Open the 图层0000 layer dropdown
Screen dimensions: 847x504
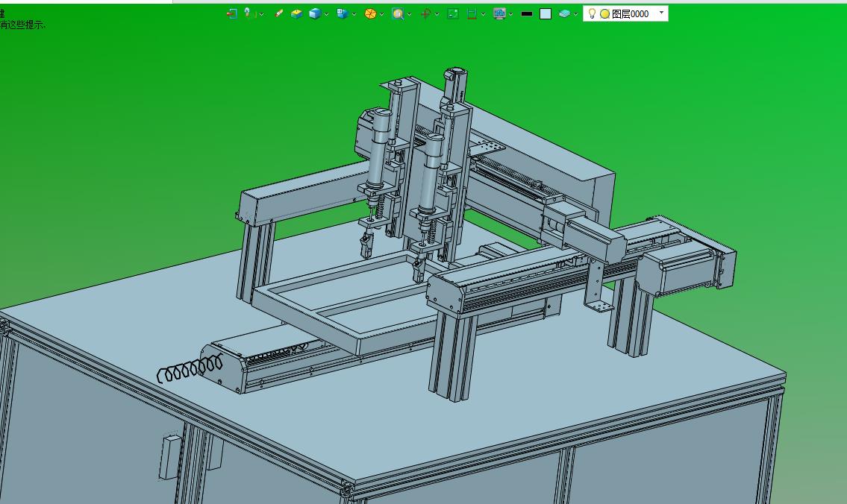click(x=661, y=13)
